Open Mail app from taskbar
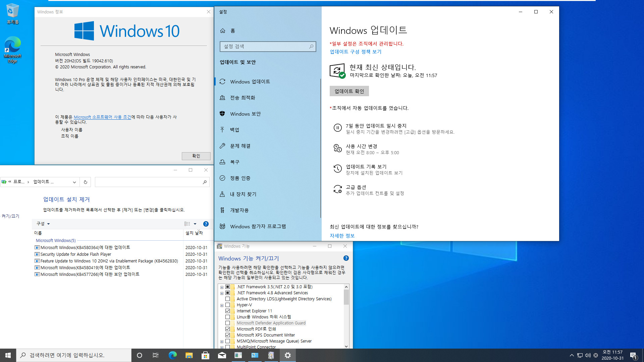The image size is (644, 362). click(x=222, y=355)
